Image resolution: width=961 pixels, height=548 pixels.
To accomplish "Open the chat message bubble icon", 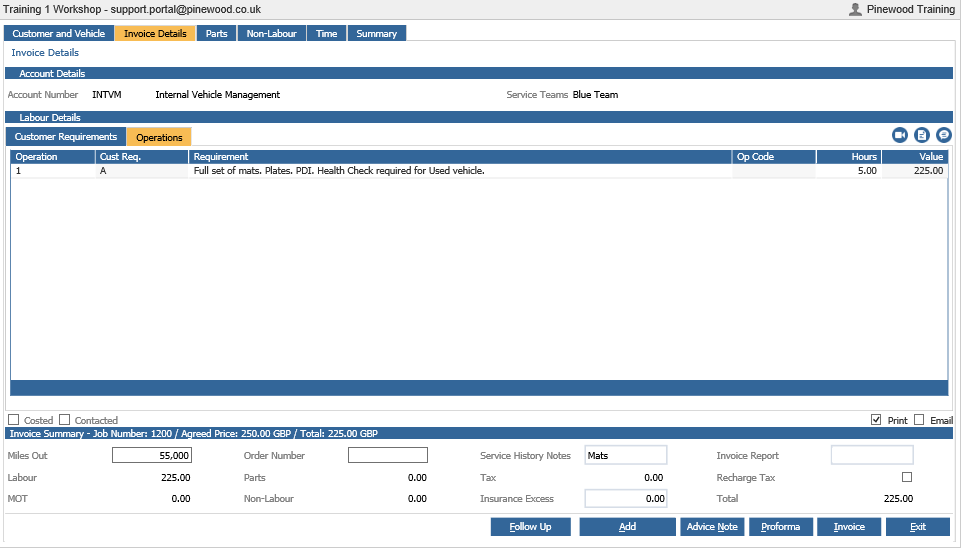I will 944,135.
